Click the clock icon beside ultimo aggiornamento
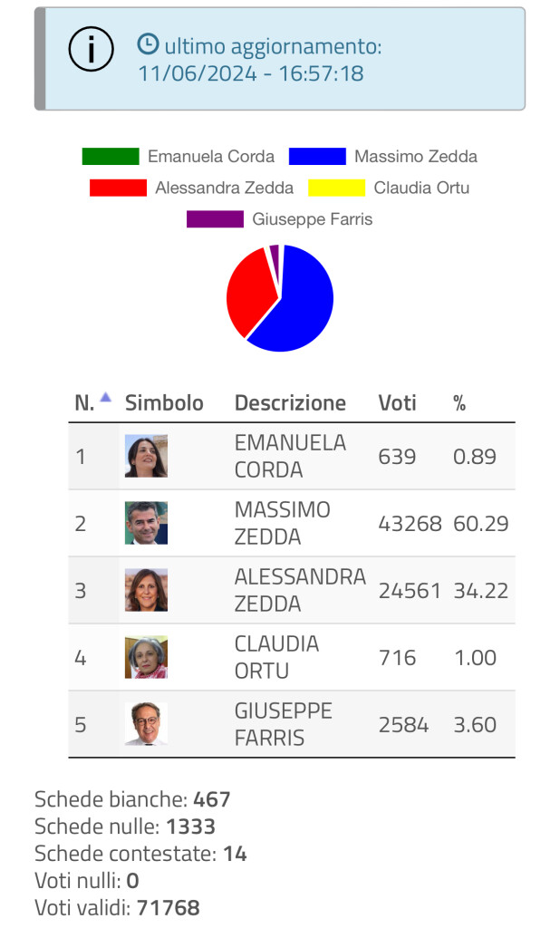The height and width of the screenshot is (928, 560). 148,44
